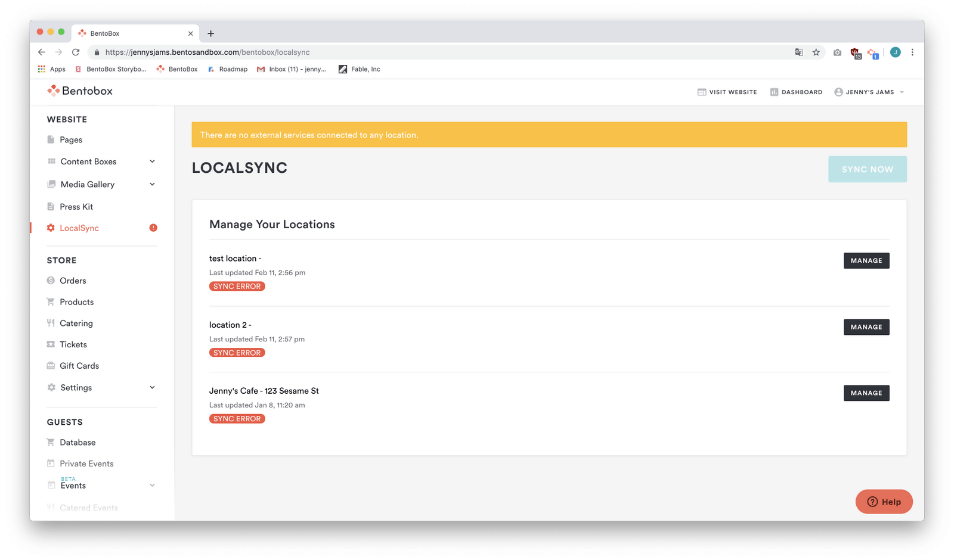Expand Content Boxes chevron
954x560 pixels.
152,161
